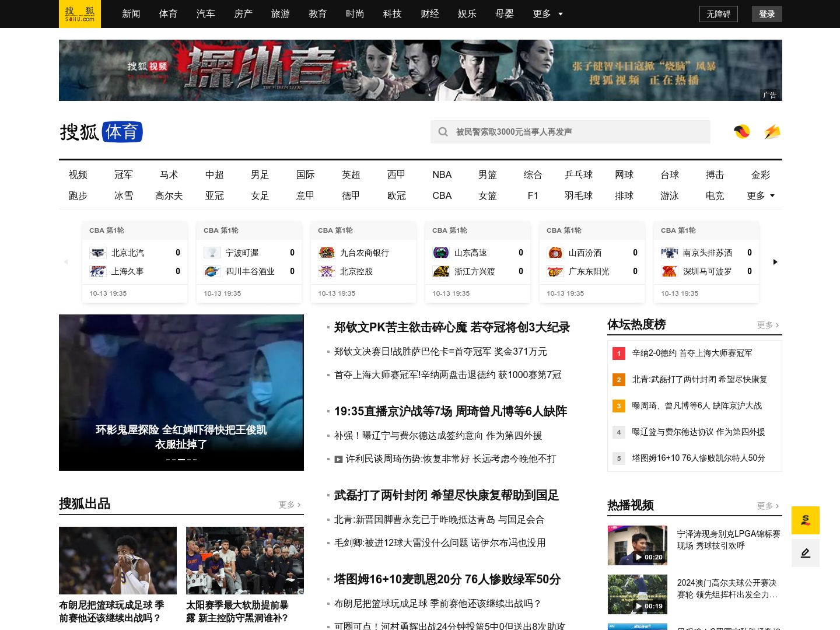This screenshot has width=840, height=630.
Task: Select 乒乓球 sports category
Action: click(579, 175)
